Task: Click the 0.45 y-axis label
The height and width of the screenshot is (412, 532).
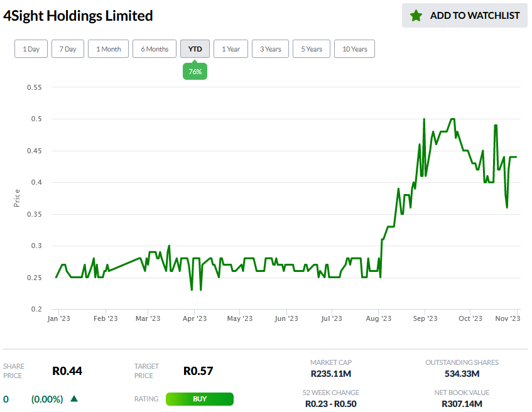Action: (x=35, y=151)
